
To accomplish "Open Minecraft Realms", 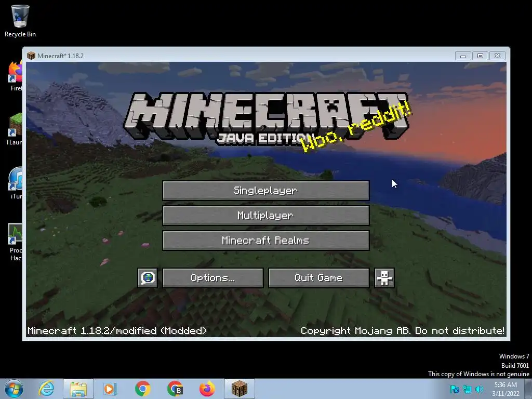I will (265, 241).
